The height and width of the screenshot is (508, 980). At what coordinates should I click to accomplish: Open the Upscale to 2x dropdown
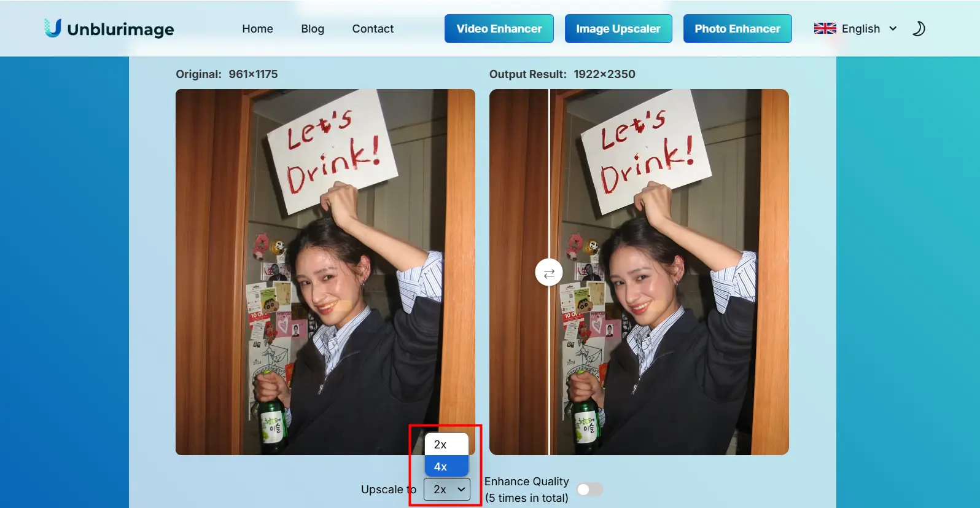pyautogui.click(x=447, y=490)
